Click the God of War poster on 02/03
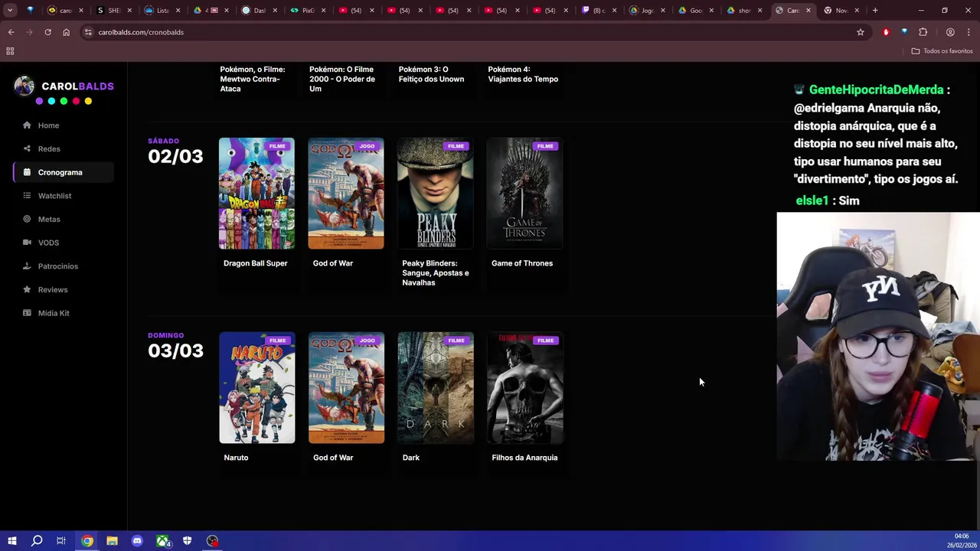 tap(346, 194)
